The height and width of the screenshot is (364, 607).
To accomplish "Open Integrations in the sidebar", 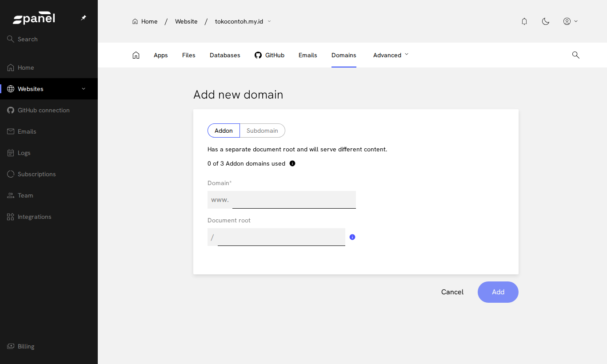I will (49, 217).
